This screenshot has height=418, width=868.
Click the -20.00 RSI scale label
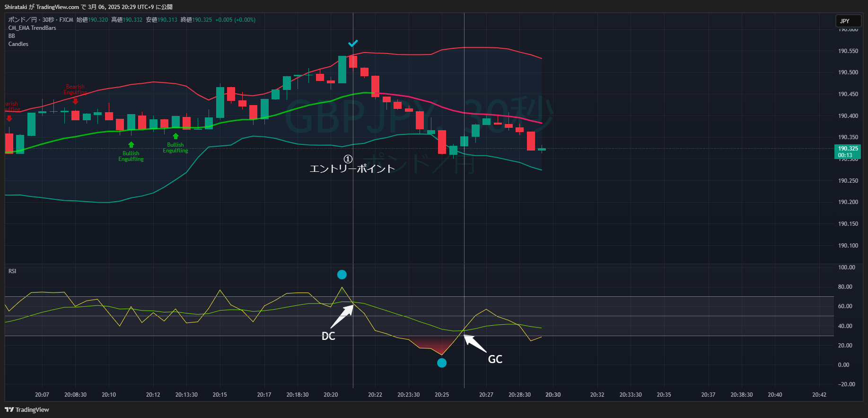click(x=847, y=384)
